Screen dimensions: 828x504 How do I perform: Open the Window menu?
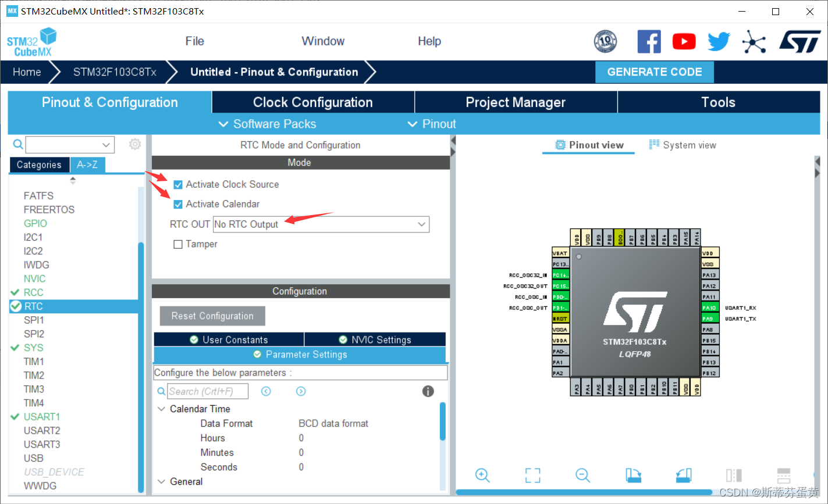pos(323,41)
